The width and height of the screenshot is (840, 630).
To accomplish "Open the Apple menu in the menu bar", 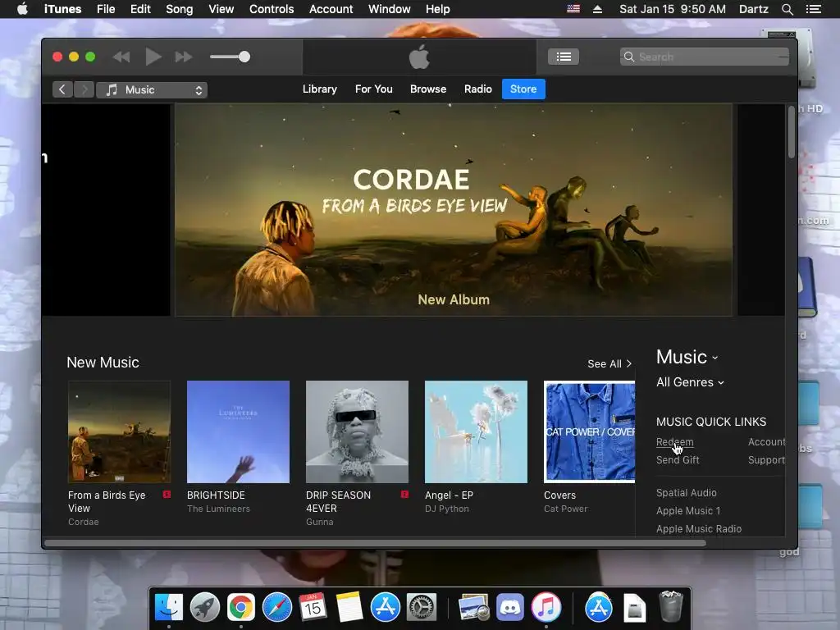I will (22, 9).
